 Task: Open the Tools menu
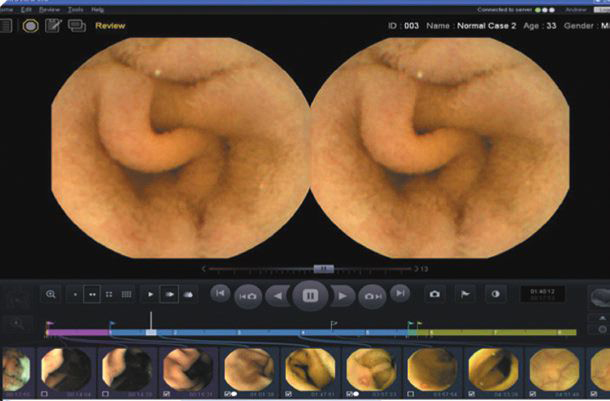coord(75,8)
